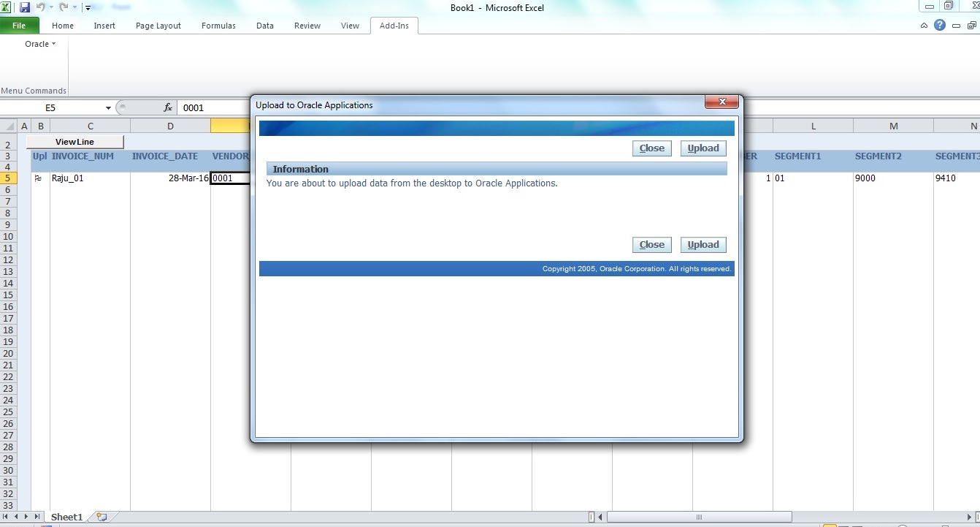Click the Select All corner triangle

[x=9, y=126]
